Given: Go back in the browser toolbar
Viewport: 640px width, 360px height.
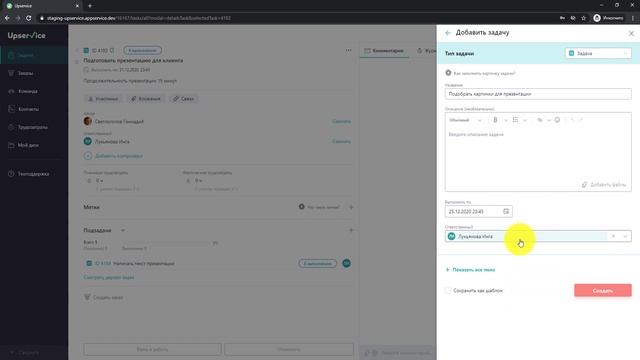Looking at the screenshot, I should [x=7, y=18].
